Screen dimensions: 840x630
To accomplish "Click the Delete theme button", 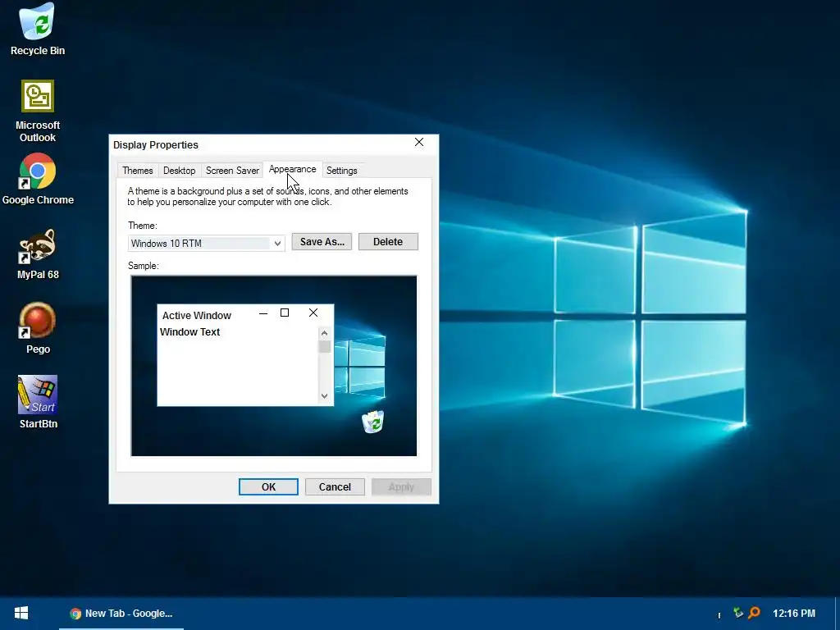I will point(388,242).
